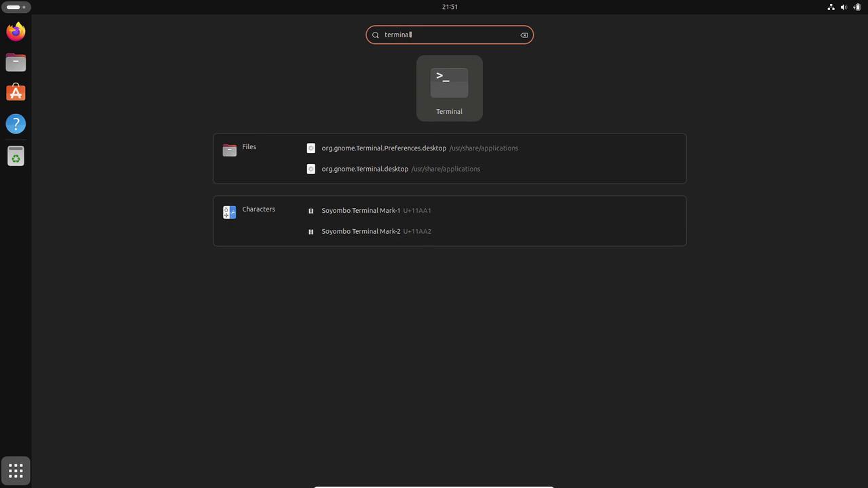Open Ubuntu Software from the dock
The width and height of the screenshot is (868, 488).
tap(16, 93)
